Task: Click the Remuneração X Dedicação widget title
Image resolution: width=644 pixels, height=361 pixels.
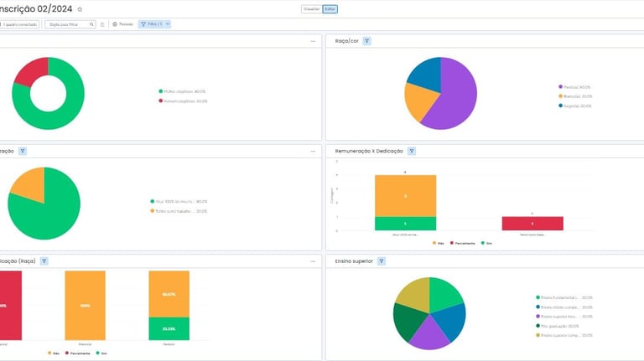Action: tap(369, 151)
